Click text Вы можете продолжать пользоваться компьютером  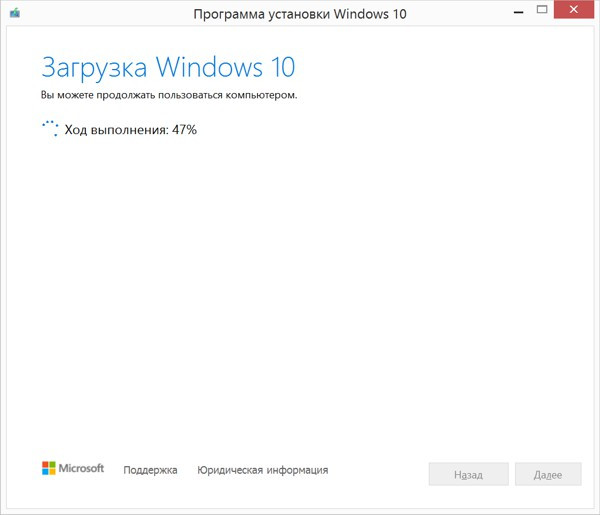click(x=169, y=95)
